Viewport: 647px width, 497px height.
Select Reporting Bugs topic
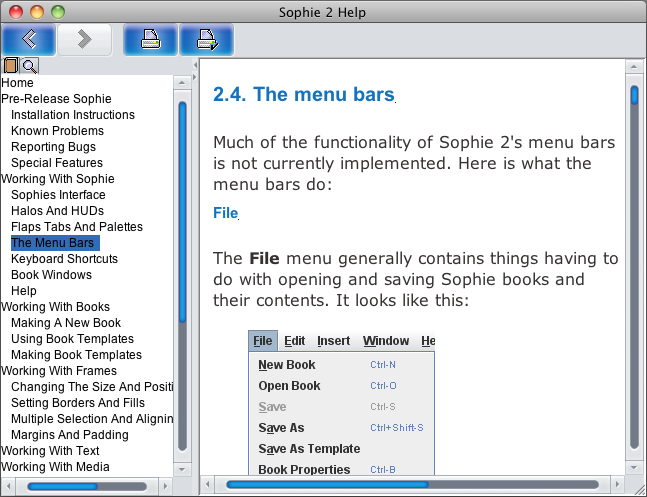[x=53, y=147]
